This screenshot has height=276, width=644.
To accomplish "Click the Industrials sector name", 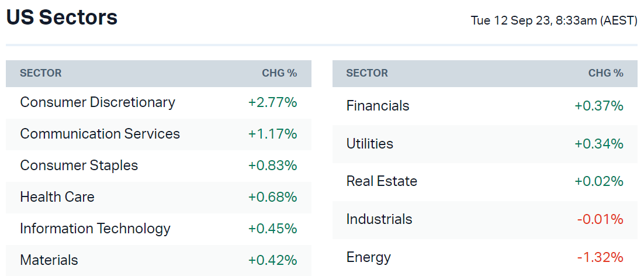I will click(379, 219).
